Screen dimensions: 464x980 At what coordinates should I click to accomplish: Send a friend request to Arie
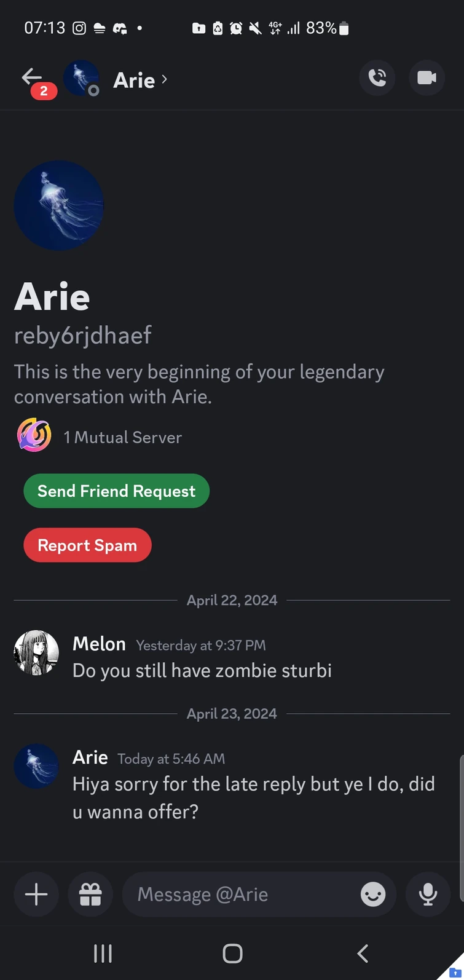116,491
